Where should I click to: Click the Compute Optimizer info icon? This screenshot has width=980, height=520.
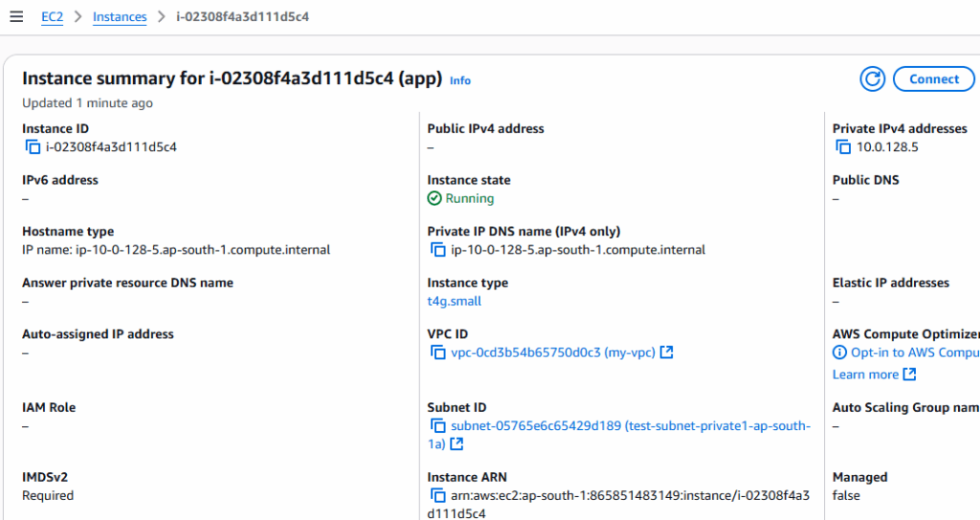point(839,352)
